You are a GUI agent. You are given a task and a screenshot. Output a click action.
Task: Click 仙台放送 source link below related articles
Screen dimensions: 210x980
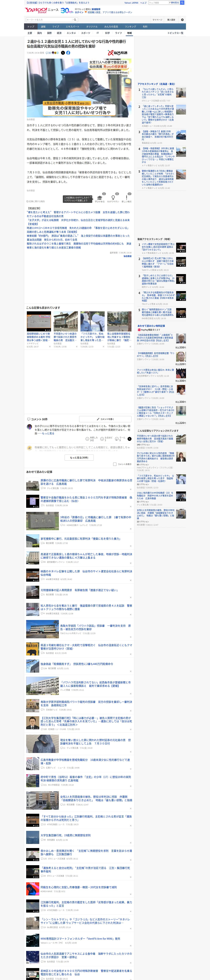coord(127,256)
